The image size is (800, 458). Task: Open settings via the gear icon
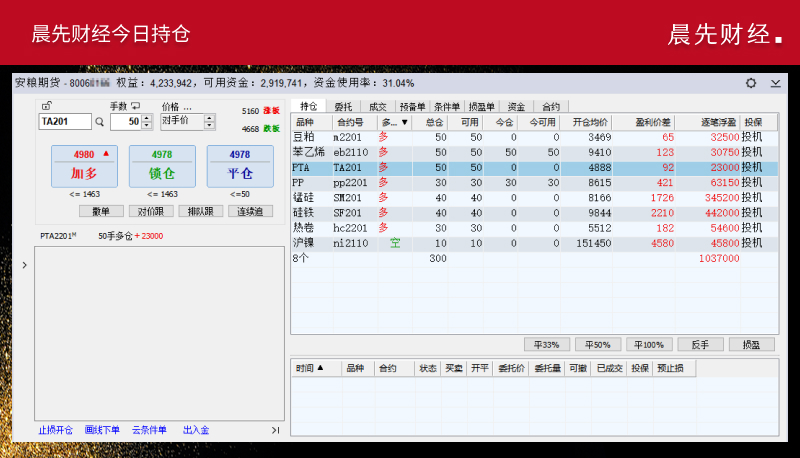pos(751,83)
